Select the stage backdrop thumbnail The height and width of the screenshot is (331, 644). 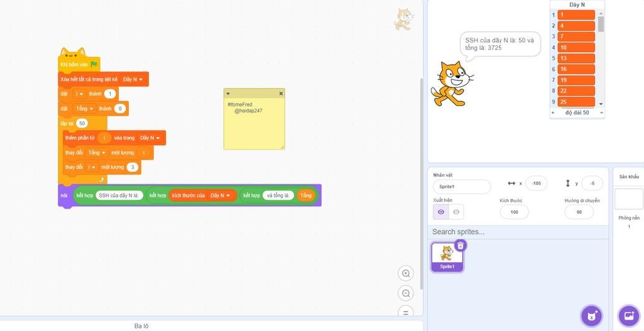628,199
